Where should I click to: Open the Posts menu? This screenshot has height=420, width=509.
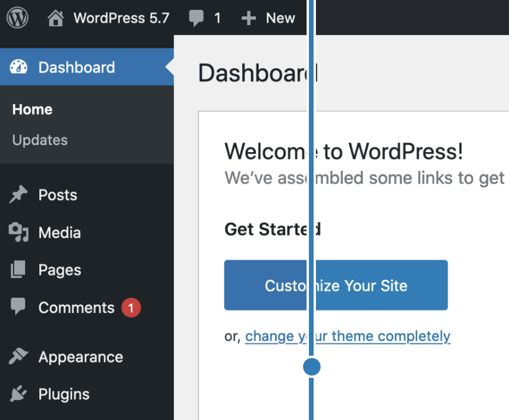[x=58, y=195]
